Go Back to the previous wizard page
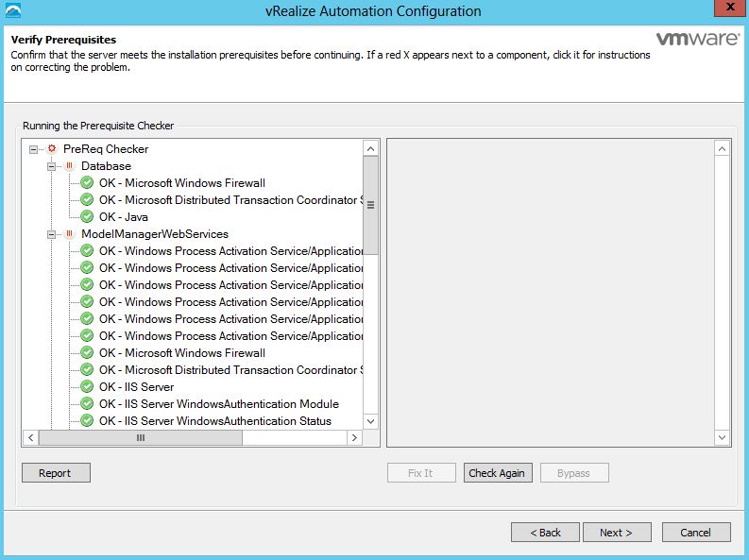Screen dimensions: 749x560 click(x=545, y=533)
